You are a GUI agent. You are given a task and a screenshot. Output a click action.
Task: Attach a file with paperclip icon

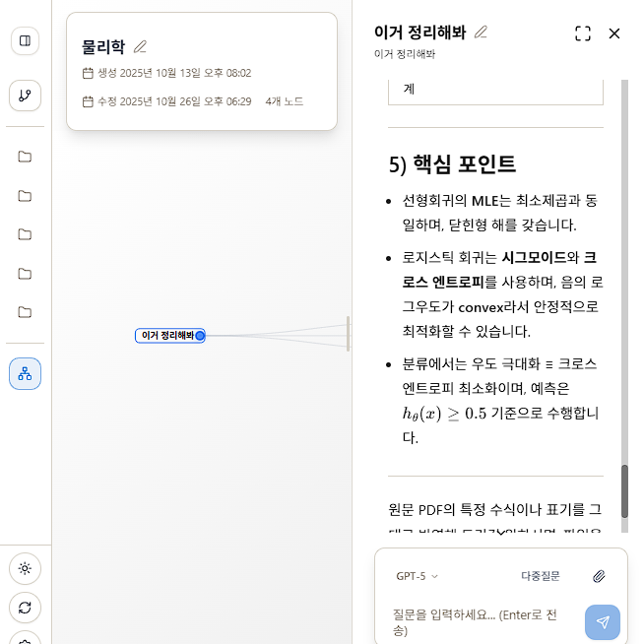coord(600,576)
